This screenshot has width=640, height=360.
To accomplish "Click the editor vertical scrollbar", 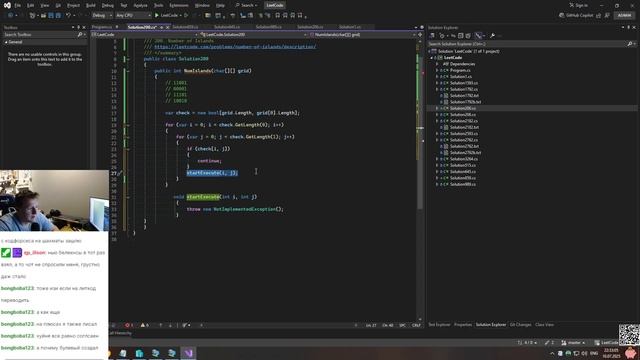I will [420, 180].
